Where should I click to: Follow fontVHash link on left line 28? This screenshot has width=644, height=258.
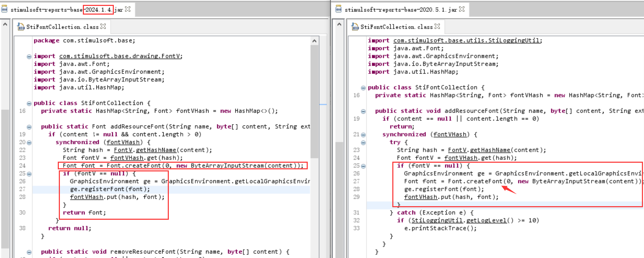pos(86,197)
